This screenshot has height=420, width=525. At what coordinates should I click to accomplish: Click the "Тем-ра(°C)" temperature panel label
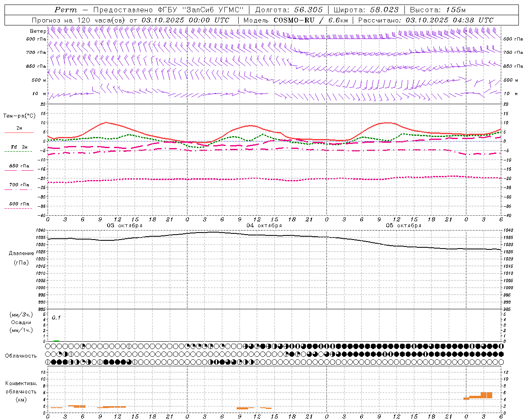coord(19,116)
